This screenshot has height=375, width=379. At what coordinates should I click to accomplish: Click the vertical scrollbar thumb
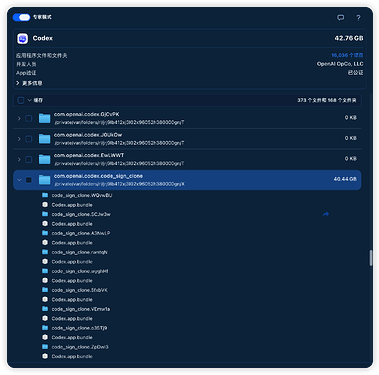coord(371,258)
